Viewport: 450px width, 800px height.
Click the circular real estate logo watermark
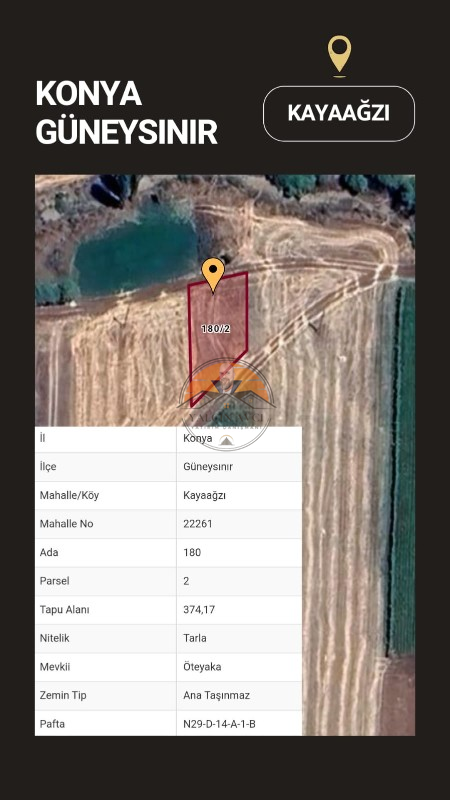(227, 404)
